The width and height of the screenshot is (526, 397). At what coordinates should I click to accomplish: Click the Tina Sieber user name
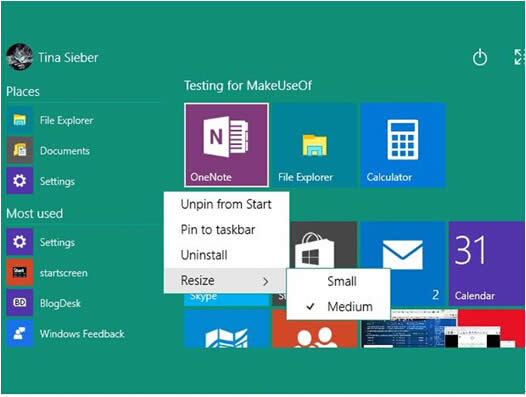click(68, 57)
